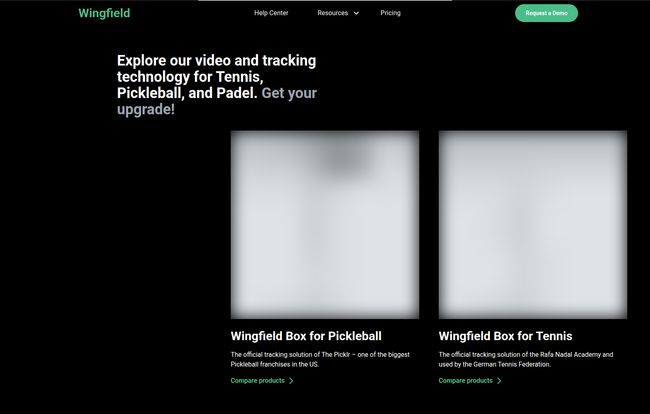Compare products for the Tennis box

tap(465, 381)
